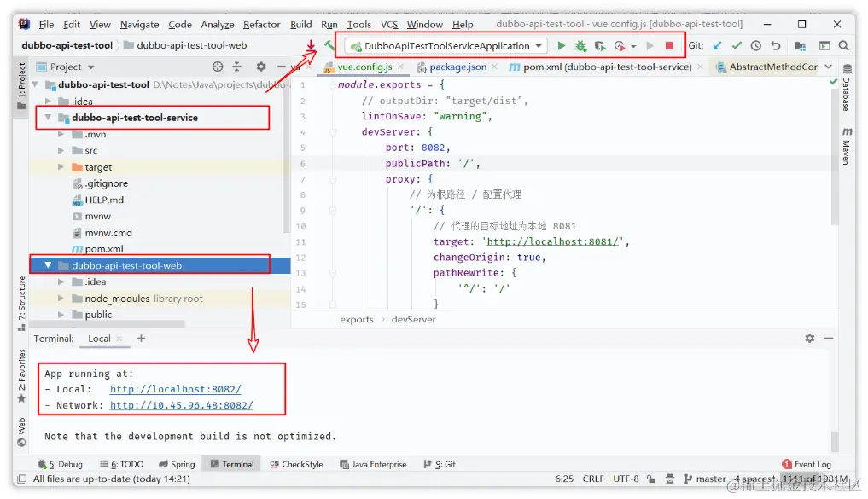Viewport: 868px width, 499px height.
Task: Expand the src folder
Action: coord(61,150)
